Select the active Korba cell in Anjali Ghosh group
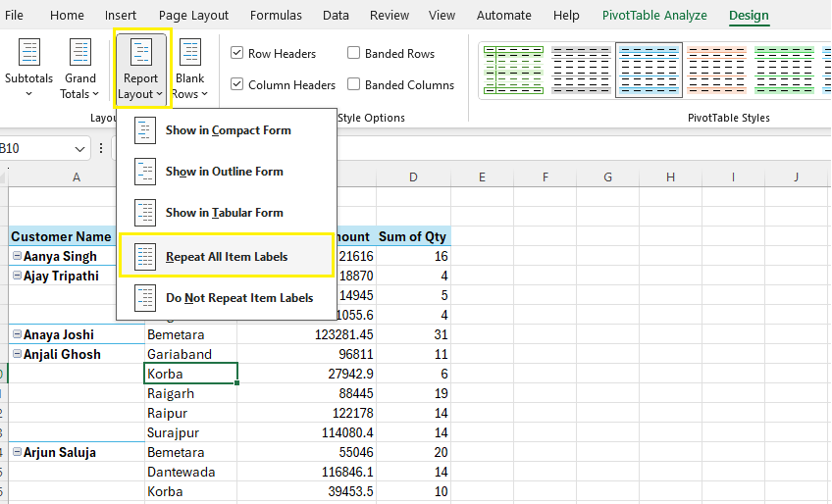 pyautogui.click(x=190, y=374)
